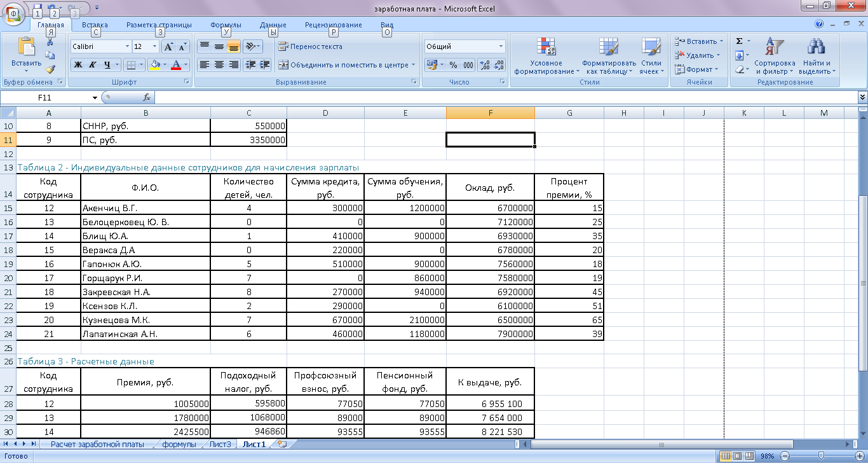Screen dimensions: 868x463
Task: Toggle underline formatting (Ч)
Action: click(x=107, y=65)
